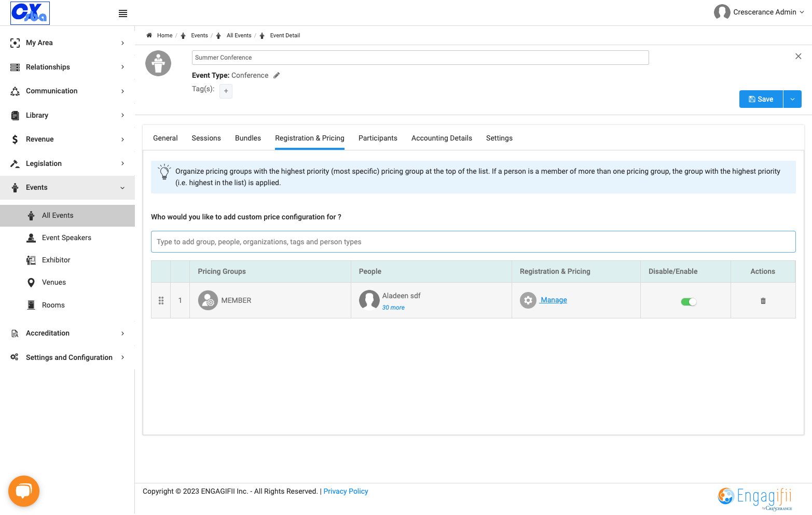Viewport: 812px width, 515px height.
Task: Expand the Accreditation menu
Action: pyautogui.click(x=67, y=333)
